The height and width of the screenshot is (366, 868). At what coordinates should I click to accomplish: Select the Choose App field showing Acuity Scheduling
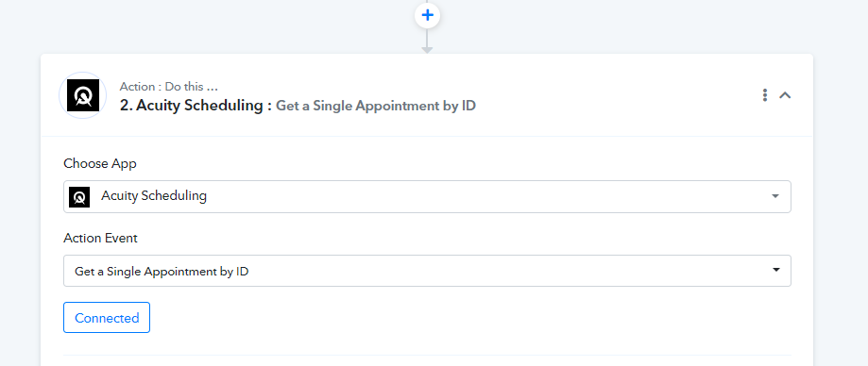[427, 196]
